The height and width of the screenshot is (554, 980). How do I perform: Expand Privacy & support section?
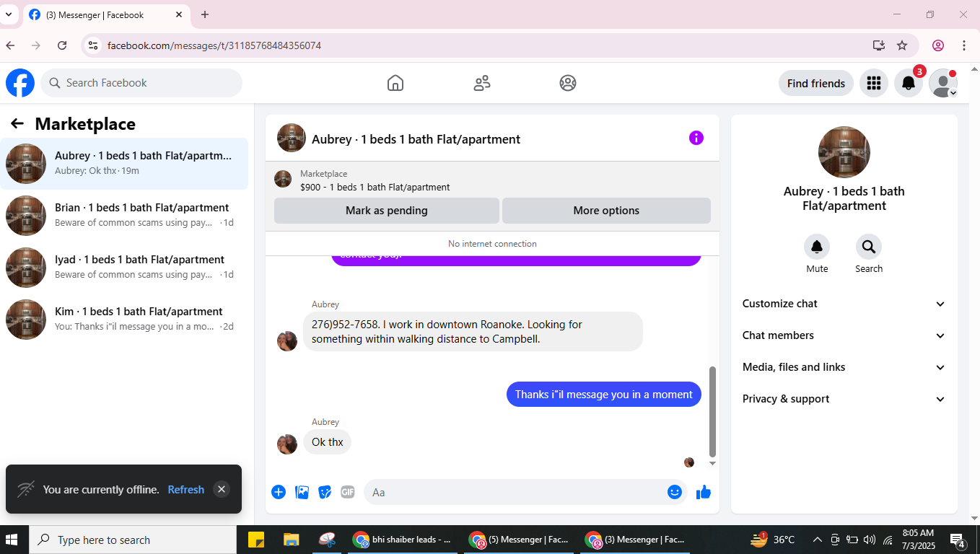[x=844, y=399]
